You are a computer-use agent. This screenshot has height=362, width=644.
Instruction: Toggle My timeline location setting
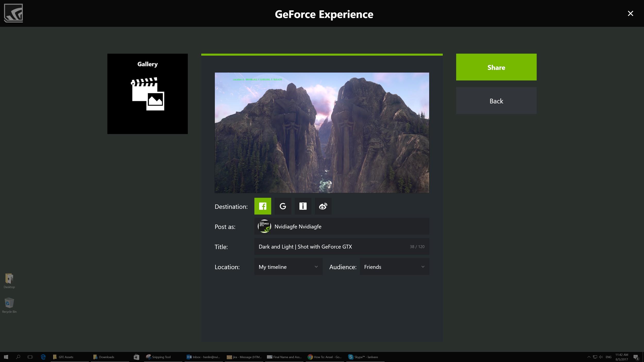(288, 266)
